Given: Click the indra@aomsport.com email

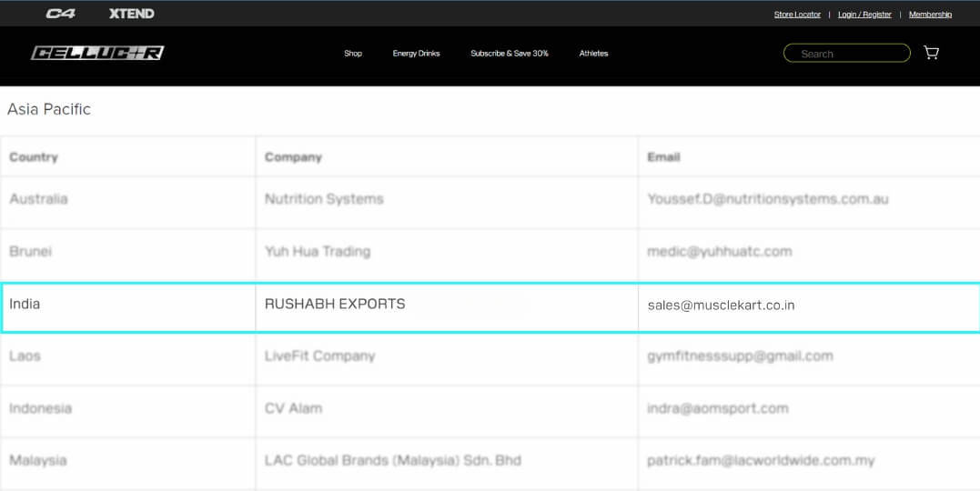Looking at the screenshot, I should (x=717, y=408).
